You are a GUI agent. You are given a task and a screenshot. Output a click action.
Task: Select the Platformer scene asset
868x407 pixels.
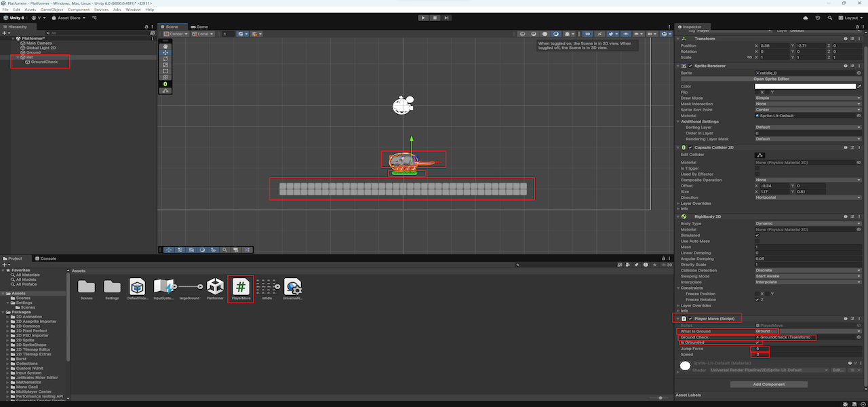tap(215, 289)
